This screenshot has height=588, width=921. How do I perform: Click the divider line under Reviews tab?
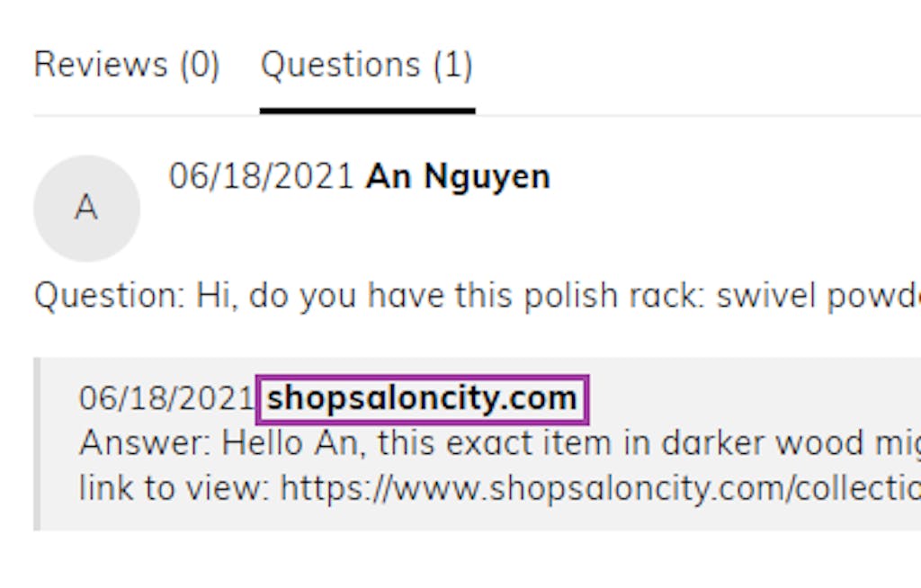(x=127, y=115)
